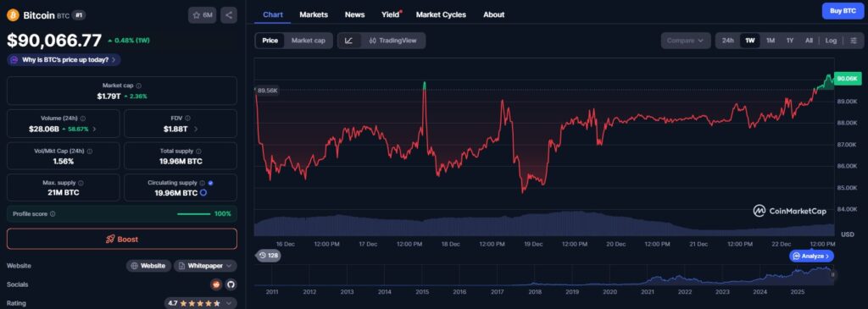Screen dimensions: 868x309
Task: Open the Compare dropdown
Action: tap(686, 41)
